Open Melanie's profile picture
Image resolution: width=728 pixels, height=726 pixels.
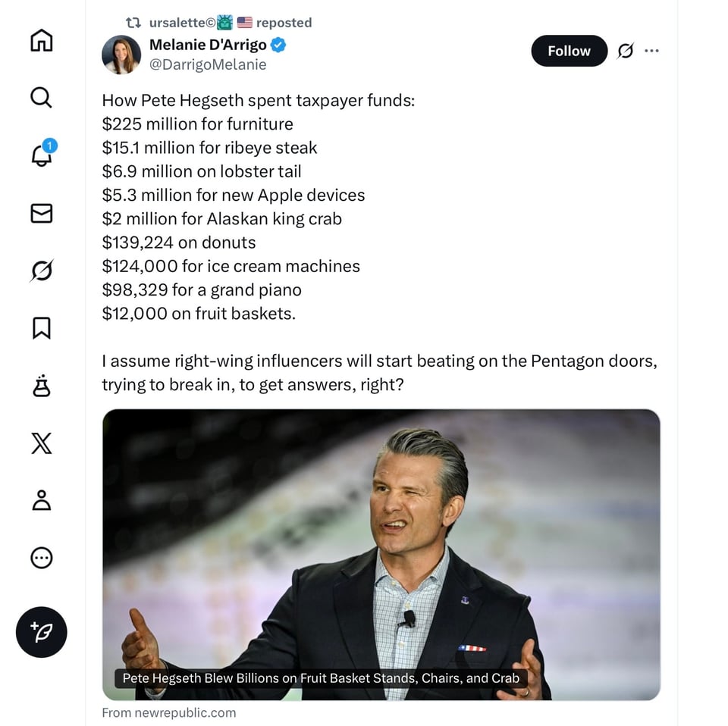(x=121, y=55)
